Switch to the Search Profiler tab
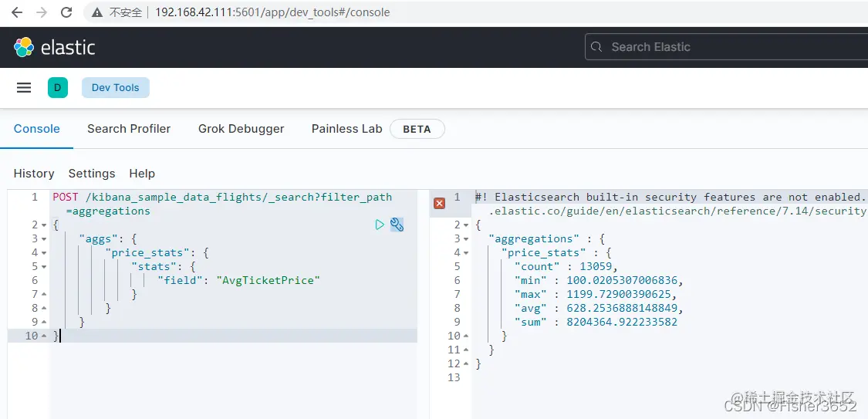 pyautogui.click(x=129, y=129)
